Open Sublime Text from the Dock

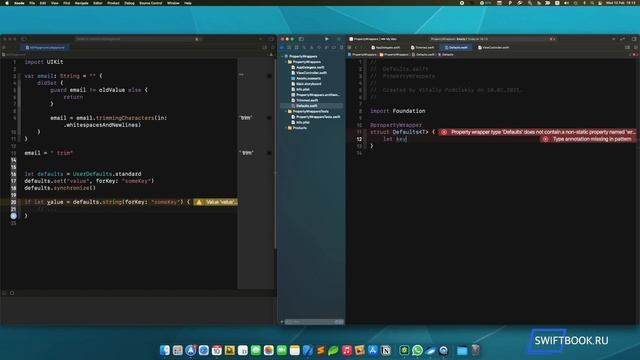click(320, 350)
